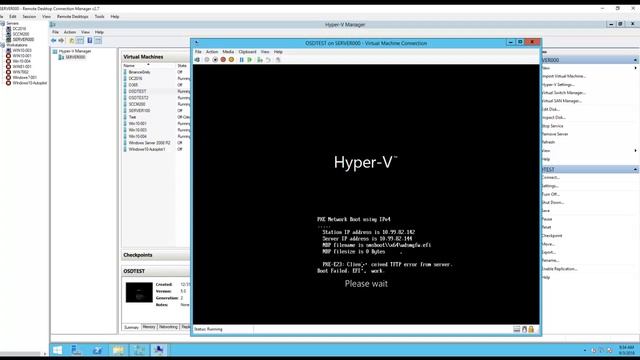Viewport: 640px width, 360px height.
Task: Switch to the Summary tab for OSDTEST
Action: 131,327
